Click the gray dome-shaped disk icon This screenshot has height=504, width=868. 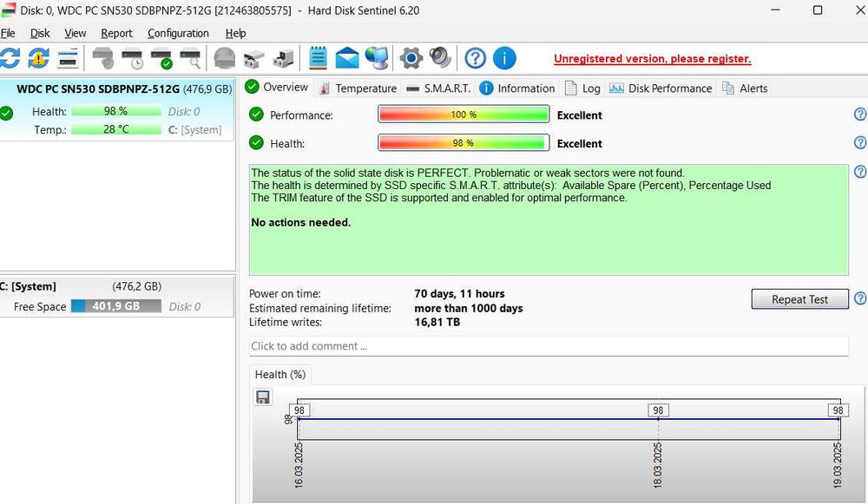pos(224,58)
